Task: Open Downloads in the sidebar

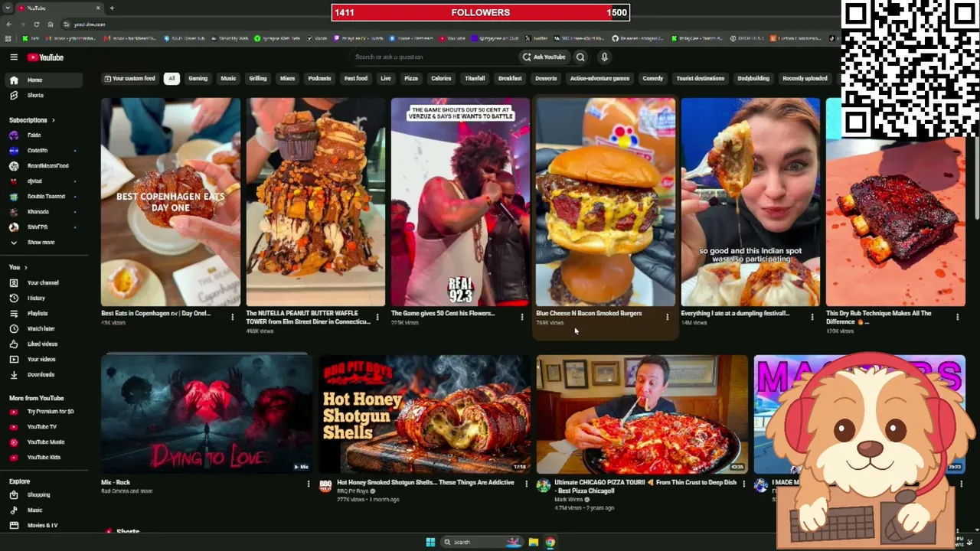Action: [42, 374]
